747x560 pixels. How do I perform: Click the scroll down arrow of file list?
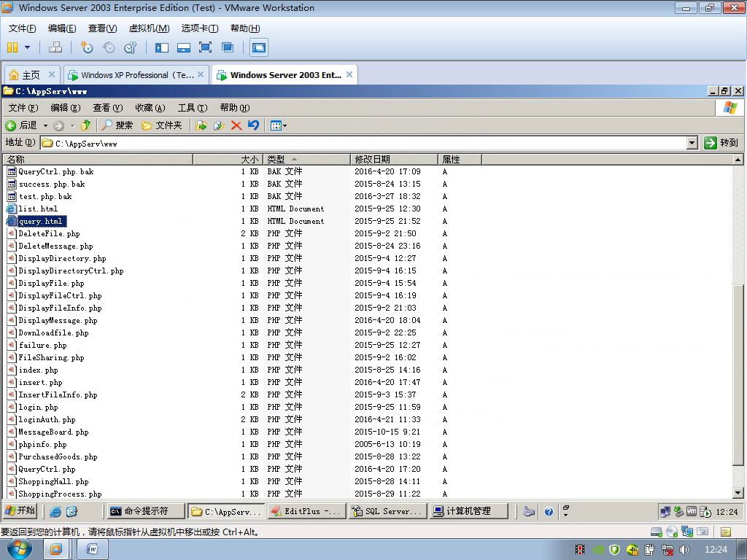[738, 493]
